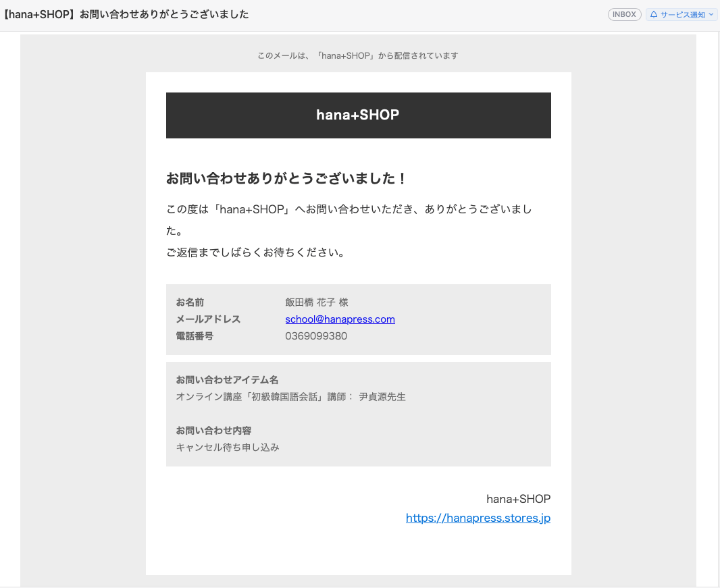Click the phone number 0369099380
This screenshot has width=720, height=588.
pos(316,336)
